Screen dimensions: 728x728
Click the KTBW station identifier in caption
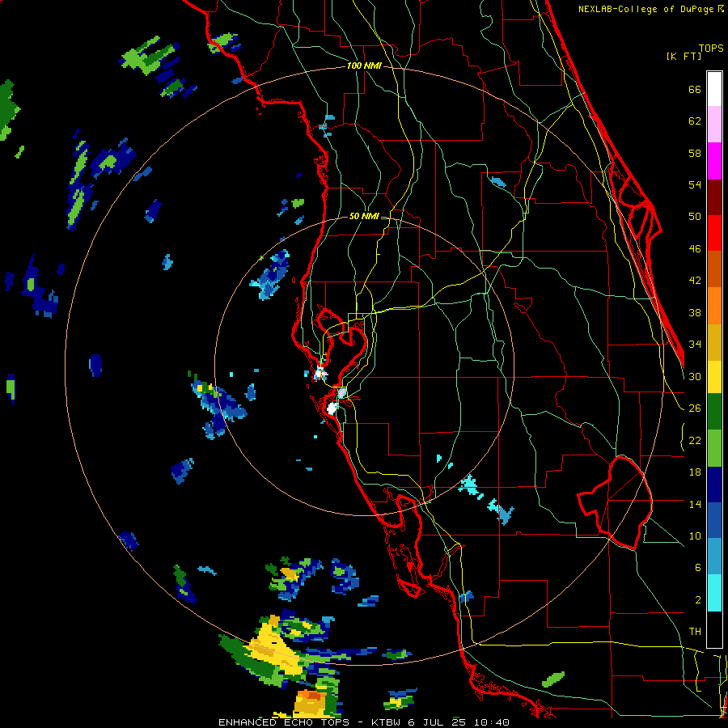pyautogui.click(x=387, y=722)
